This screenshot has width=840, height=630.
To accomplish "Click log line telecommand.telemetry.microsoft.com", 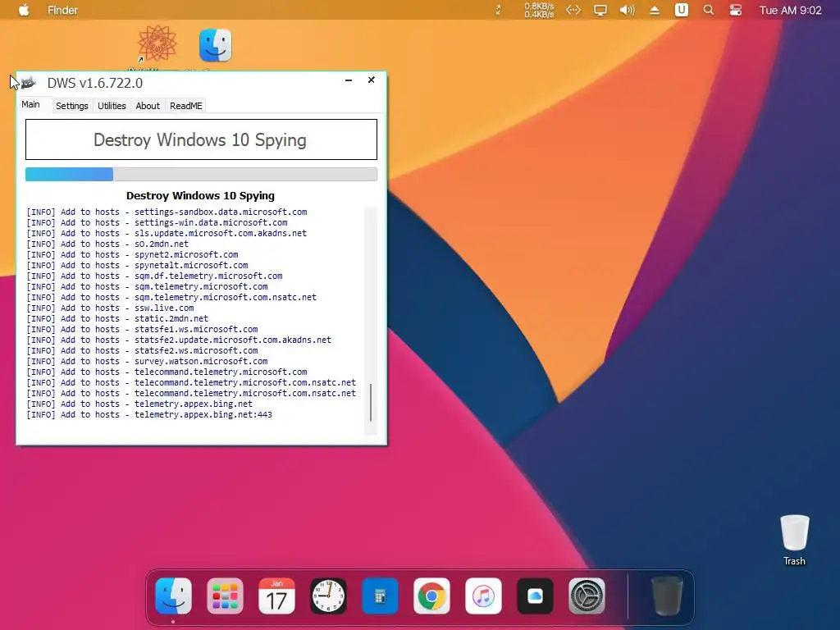I will coord(167,372).
